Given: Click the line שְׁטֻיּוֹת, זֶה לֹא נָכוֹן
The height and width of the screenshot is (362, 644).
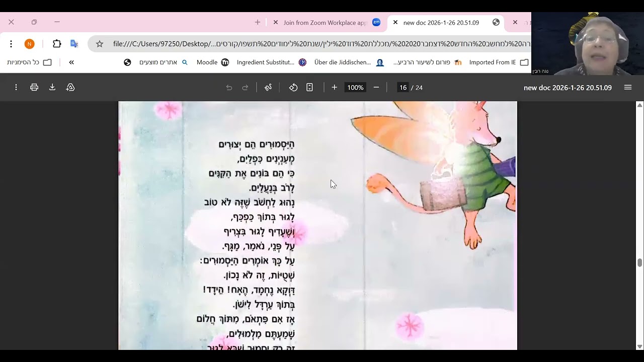Looking at the screenshot, I should coord(259,276).
